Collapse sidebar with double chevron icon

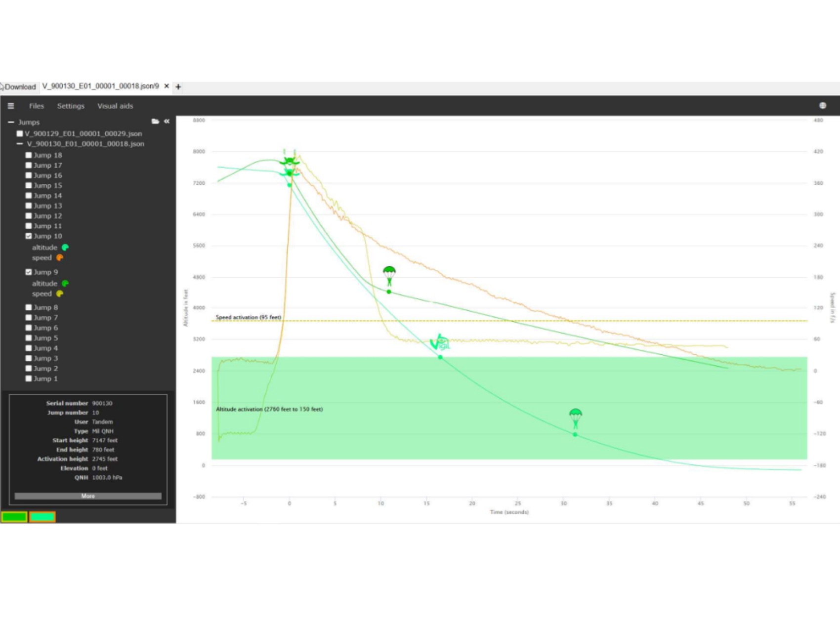click(167, 122)
